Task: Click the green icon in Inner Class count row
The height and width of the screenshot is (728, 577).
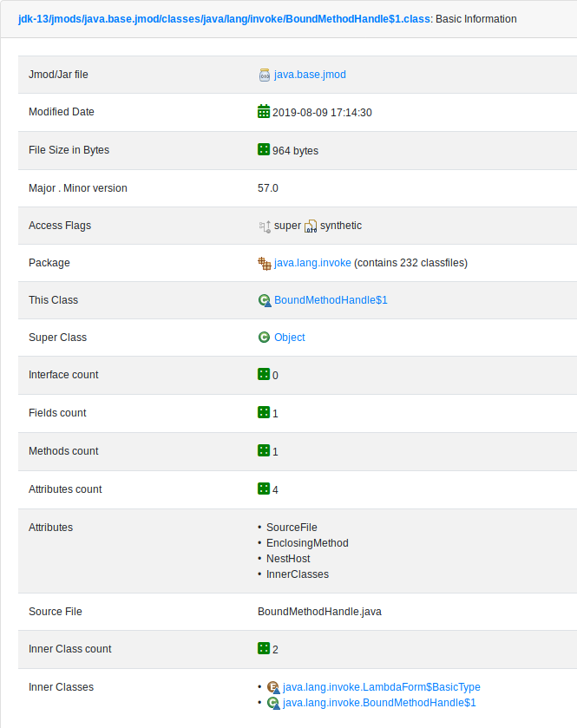Action: click(264, 648)
